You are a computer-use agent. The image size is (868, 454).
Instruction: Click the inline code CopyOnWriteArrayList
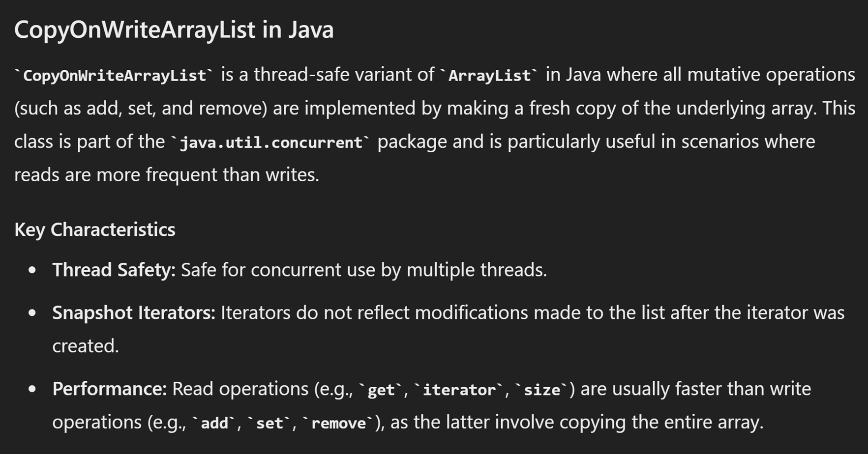coord(114,75)
